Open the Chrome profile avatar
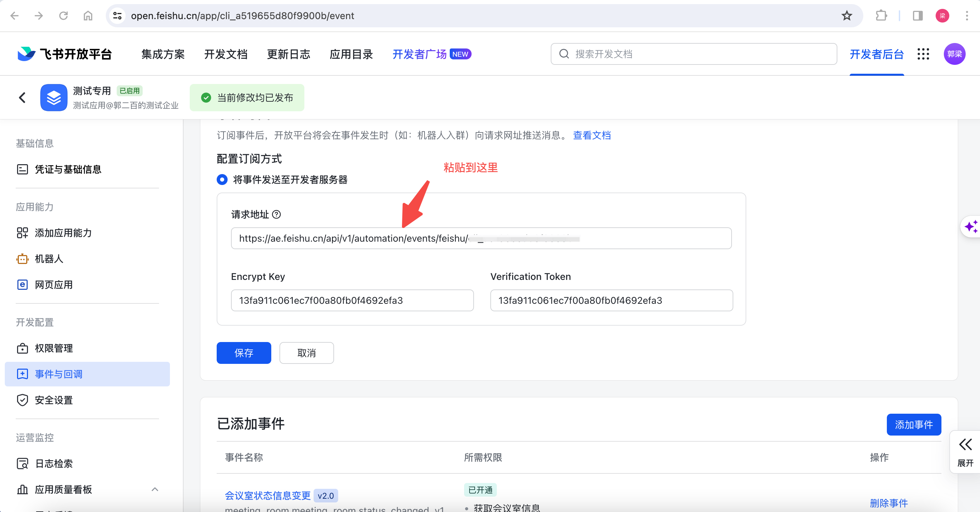The image size is (980, 512). point(942,16)
